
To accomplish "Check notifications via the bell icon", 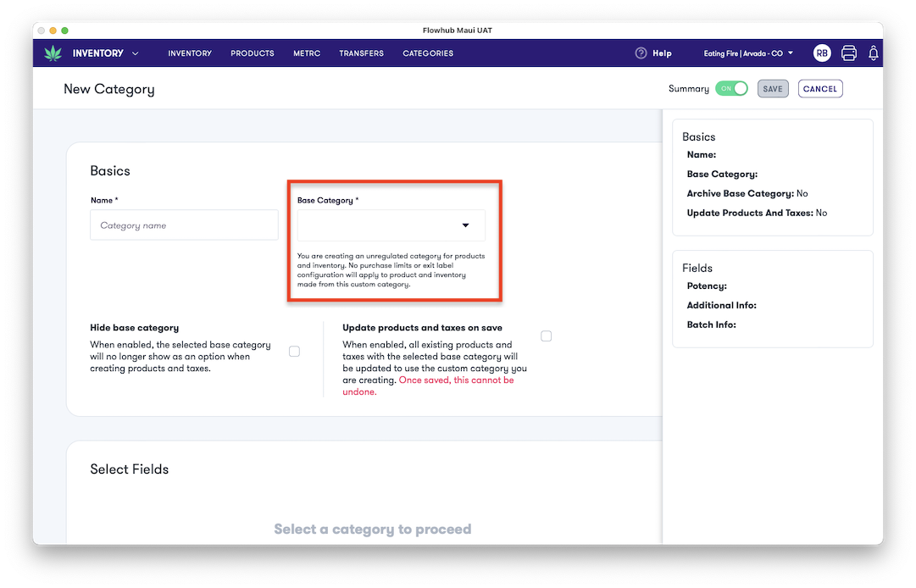I will pos(874,53).
